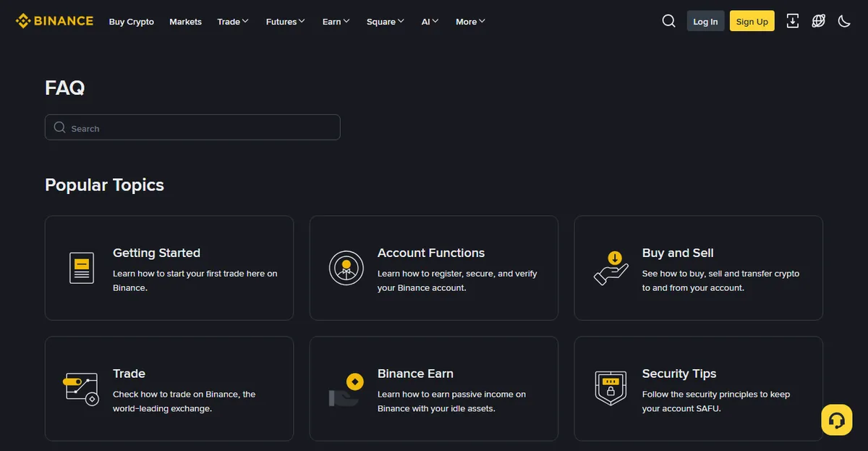Open the Account Functions topic title
Screen dimensions: 868x451
click(x=431, y=253)
